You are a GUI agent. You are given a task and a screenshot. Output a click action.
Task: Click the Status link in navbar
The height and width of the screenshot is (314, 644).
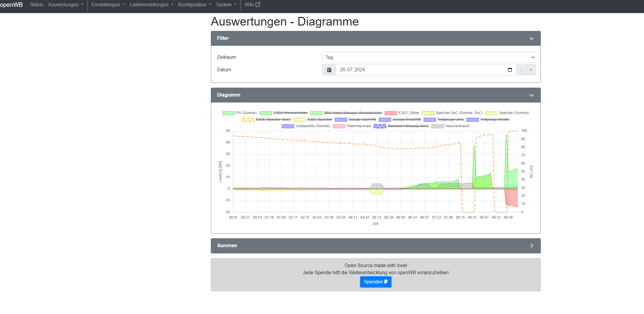click(37, 5)
